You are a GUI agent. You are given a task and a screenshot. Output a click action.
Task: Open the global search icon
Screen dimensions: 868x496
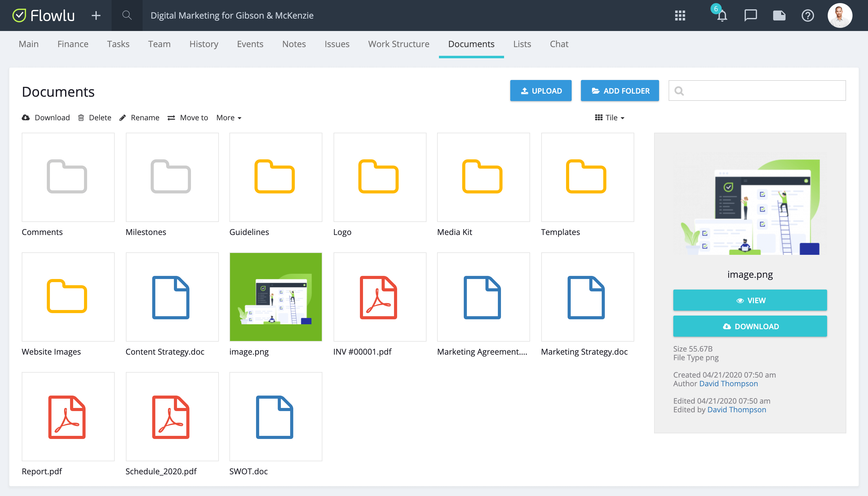click(x=126, y=15)
